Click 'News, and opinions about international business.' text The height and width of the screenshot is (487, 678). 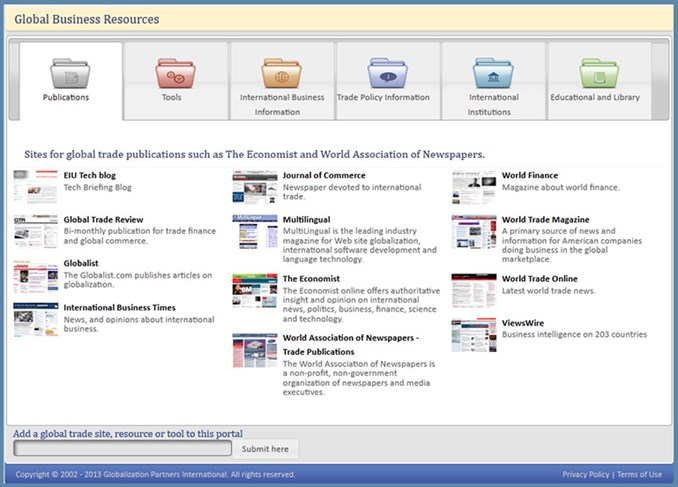139,324
